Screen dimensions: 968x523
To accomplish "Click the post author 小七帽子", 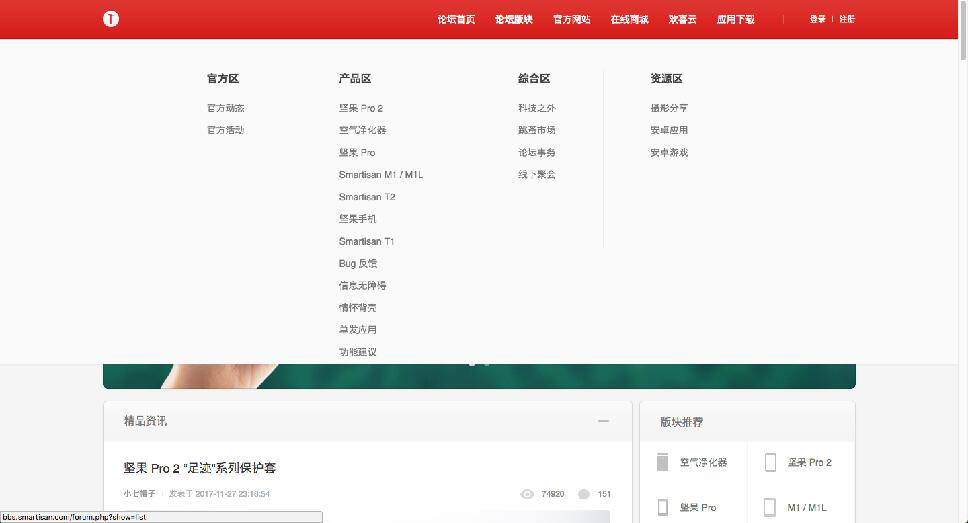I will 140,494.
